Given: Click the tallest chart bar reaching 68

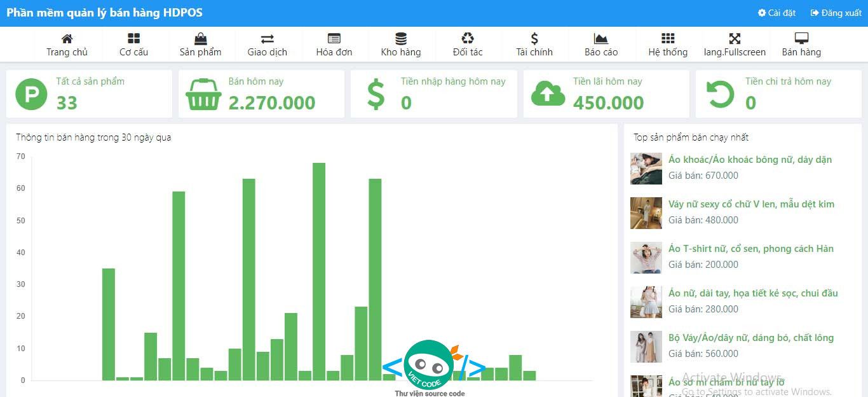Looking at the screenshot, I should point(319,272).
